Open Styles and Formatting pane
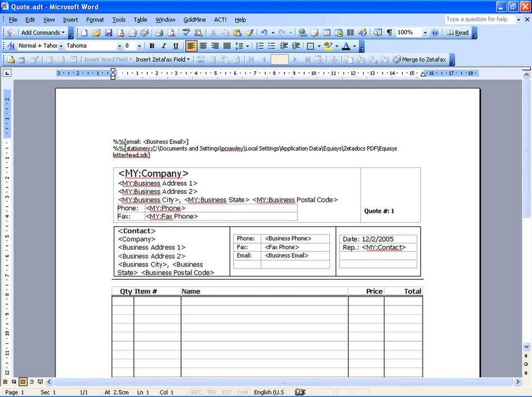 [x=11, y=46]
